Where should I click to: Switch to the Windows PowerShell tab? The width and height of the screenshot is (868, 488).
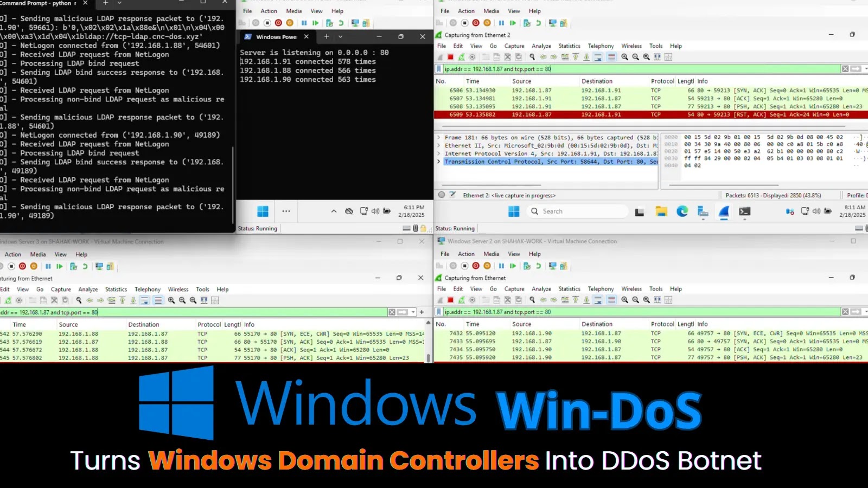[276, 37]
